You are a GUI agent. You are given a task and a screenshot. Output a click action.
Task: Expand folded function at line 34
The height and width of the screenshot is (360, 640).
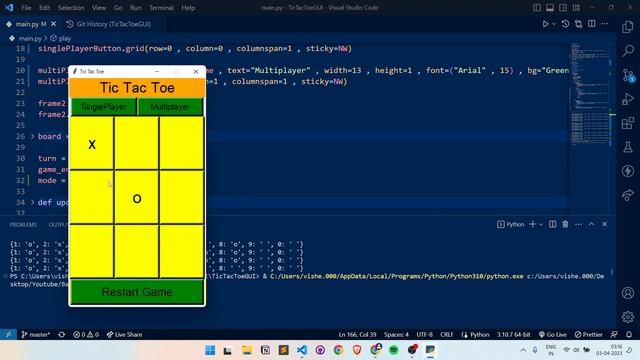click(x=33, y=202)
